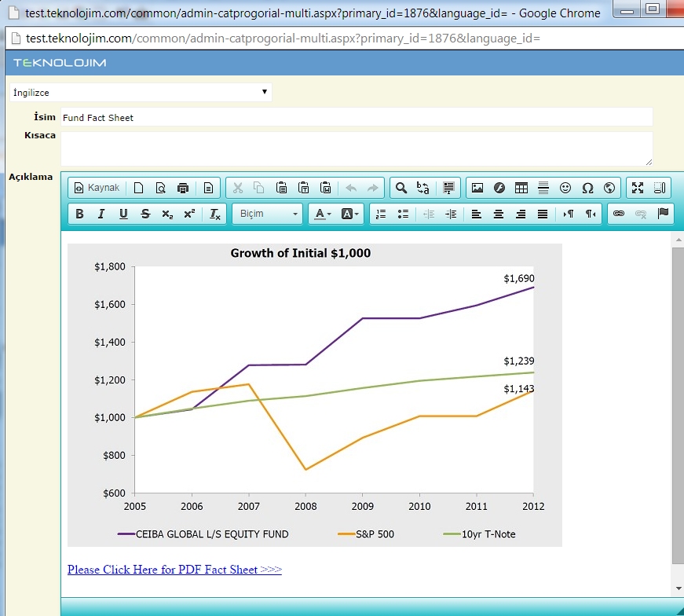This screenshot has height=616, width=684.
Task: Toggle strikethrough formatting
Action: [145, 214]
